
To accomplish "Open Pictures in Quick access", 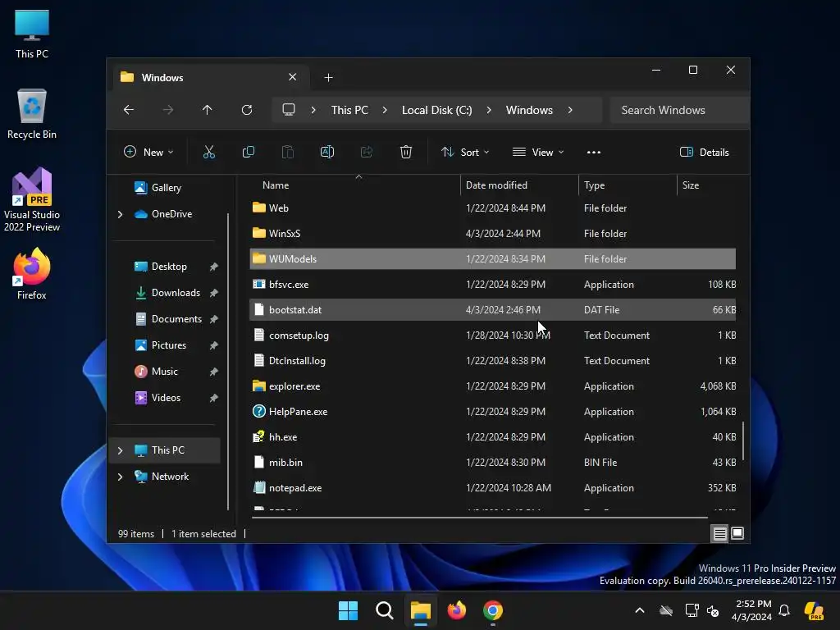I will pos(168,345).
